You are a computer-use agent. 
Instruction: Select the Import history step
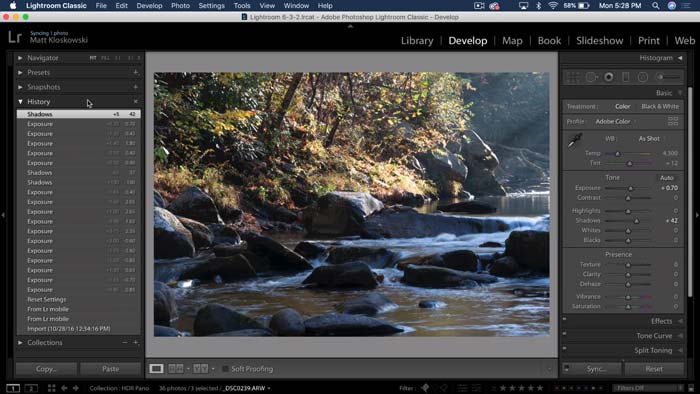click(x=79, y=329)
